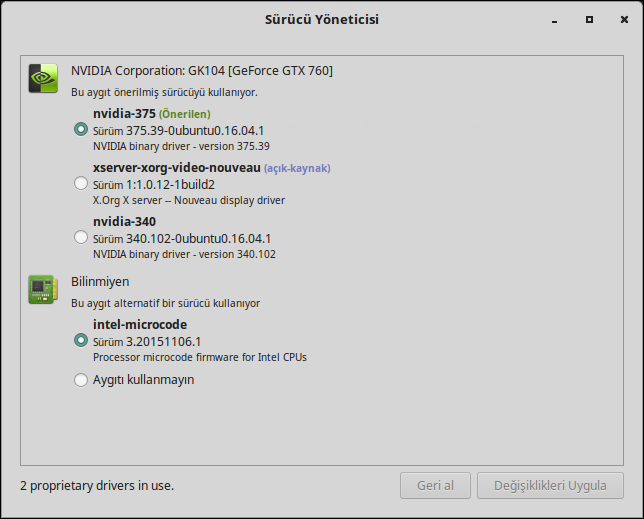Click the 'Değişiklikleri Uygula' button
Image resolution: width=644 pixels, height=519 pixels.
point(550,486)
